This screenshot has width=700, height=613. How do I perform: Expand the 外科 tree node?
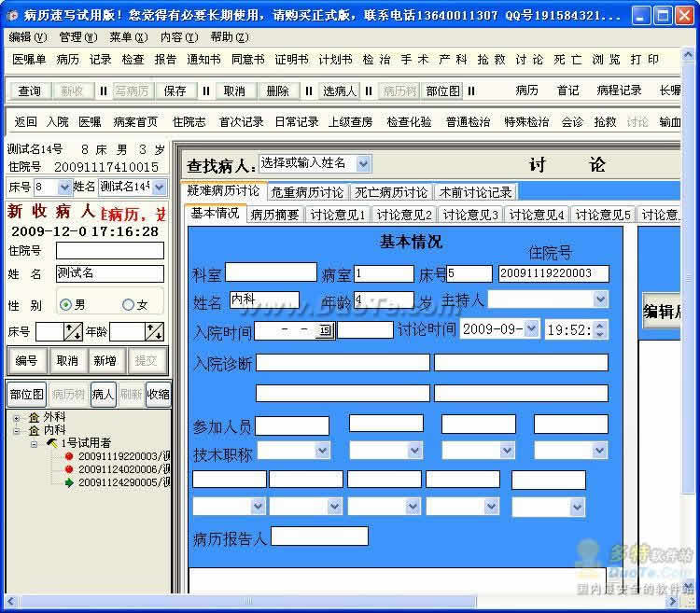click(17, 417)
